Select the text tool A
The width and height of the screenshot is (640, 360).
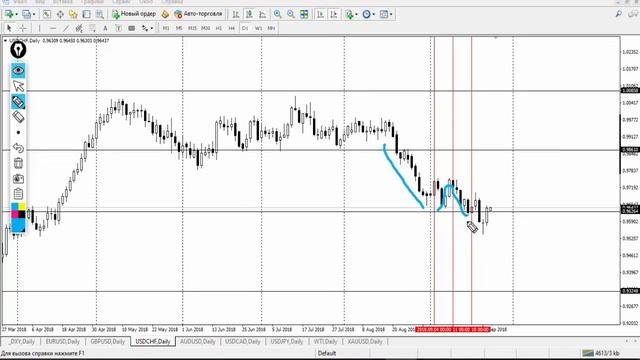[105, 28]
